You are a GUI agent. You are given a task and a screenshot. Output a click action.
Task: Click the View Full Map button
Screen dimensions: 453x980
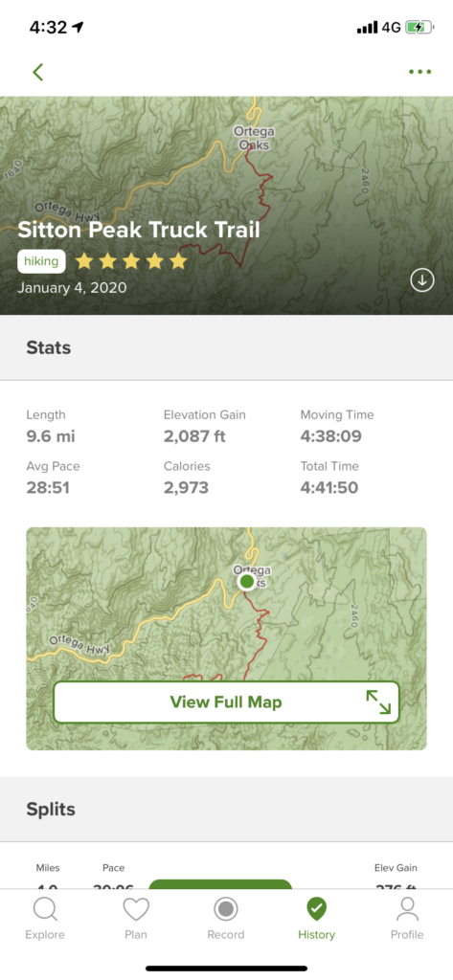(226, 702)
